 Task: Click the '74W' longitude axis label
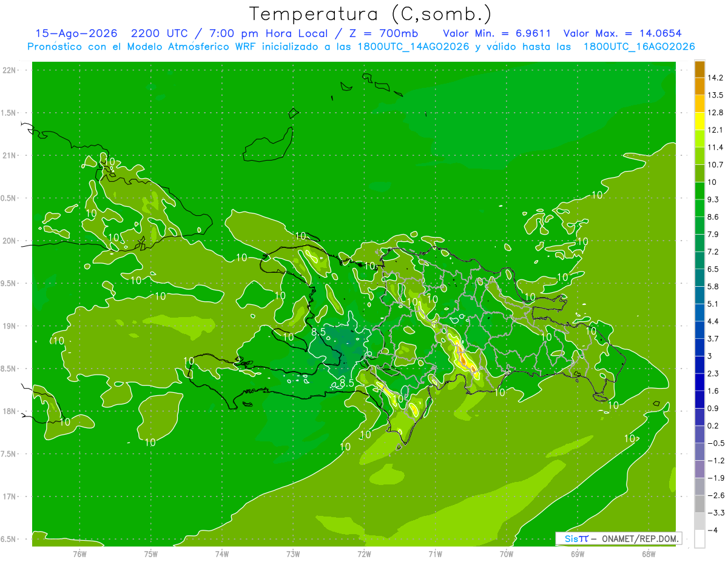222,554
